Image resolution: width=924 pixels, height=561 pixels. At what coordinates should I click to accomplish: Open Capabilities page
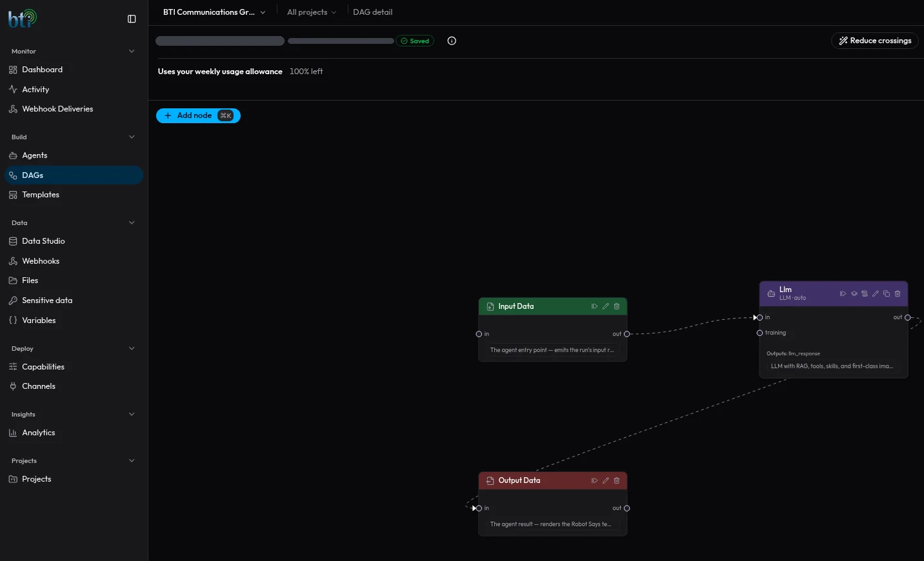coord(74,367)
